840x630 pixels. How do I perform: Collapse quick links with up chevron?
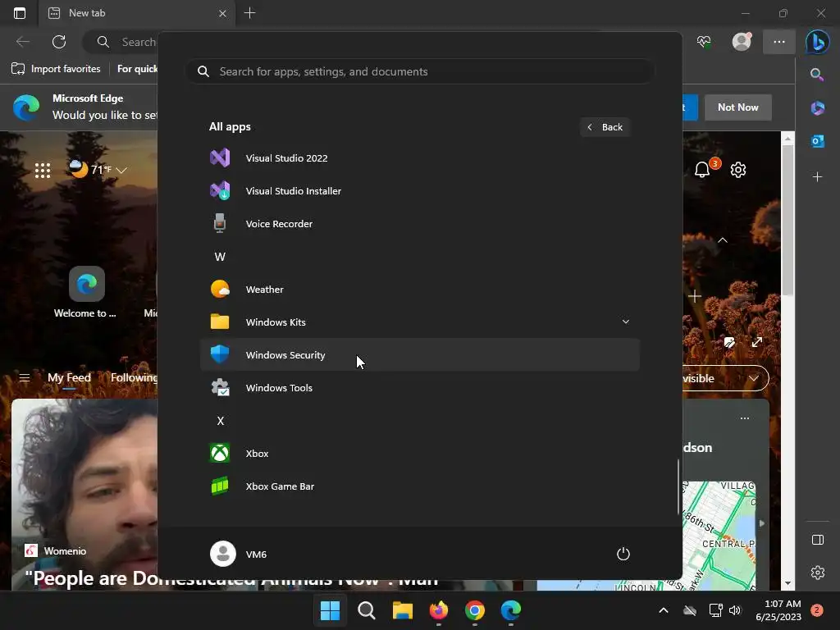point(723,240)
